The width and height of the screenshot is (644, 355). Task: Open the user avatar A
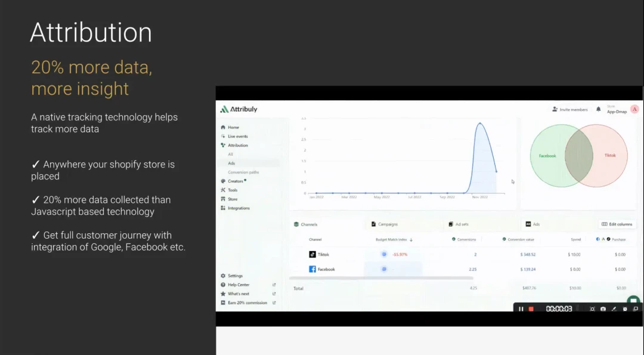[x=634, y=109]
